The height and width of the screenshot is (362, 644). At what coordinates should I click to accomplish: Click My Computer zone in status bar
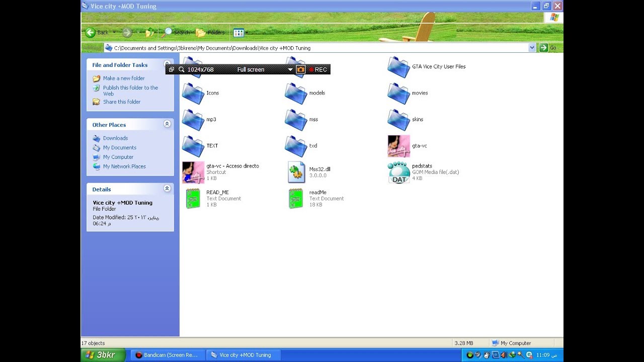(x=511, y=343)
